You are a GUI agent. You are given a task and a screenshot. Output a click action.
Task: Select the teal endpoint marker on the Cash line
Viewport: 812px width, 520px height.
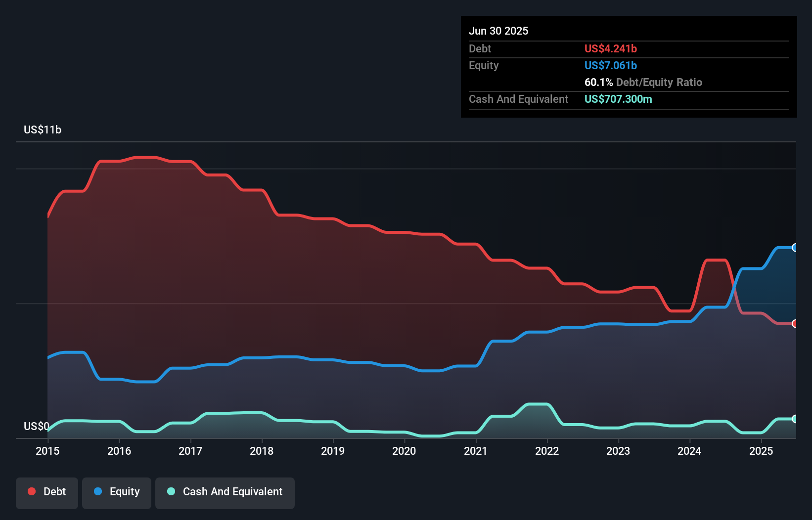pyautogui.click(x=795, y=419)
